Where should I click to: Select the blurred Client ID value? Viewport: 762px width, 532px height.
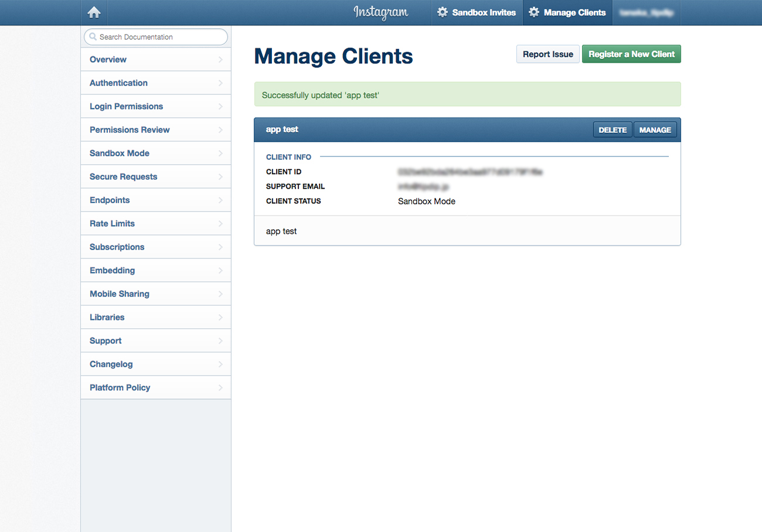pos(470,172)
